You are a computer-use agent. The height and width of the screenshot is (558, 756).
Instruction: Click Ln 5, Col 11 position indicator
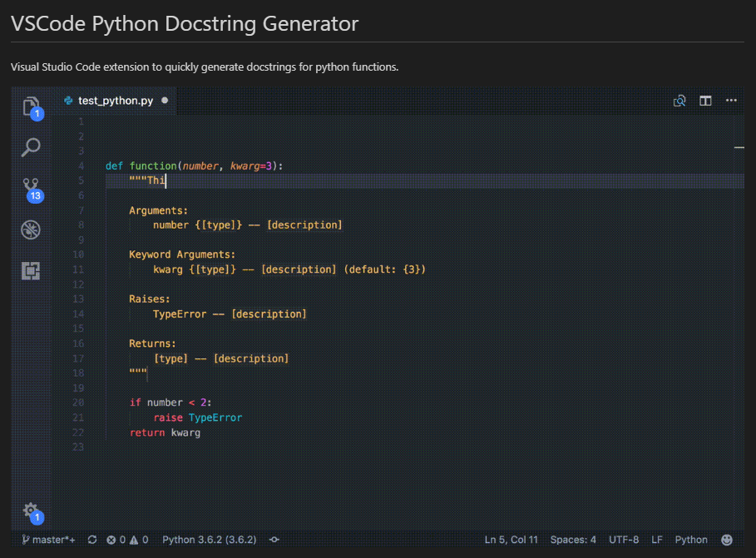point(511,540)
